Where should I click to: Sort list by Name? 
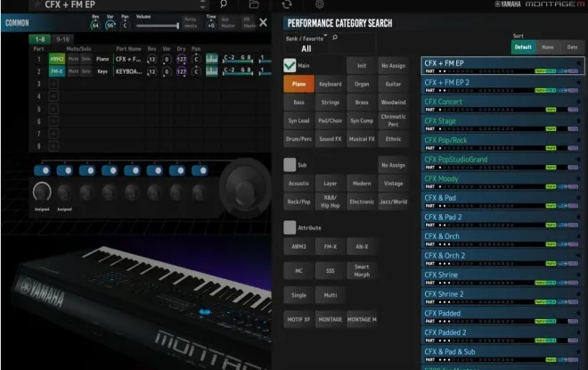click(548, 47)
